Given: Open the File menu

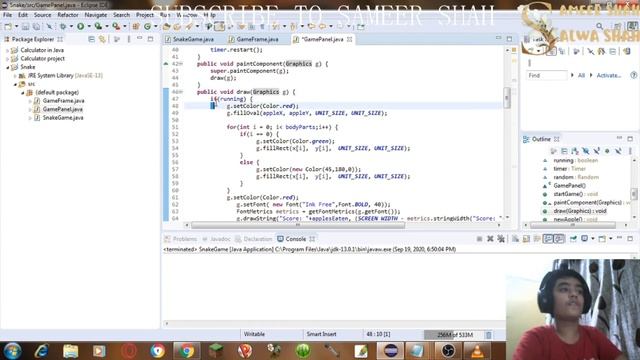Looking at the screenshot, I should [7, 15].
